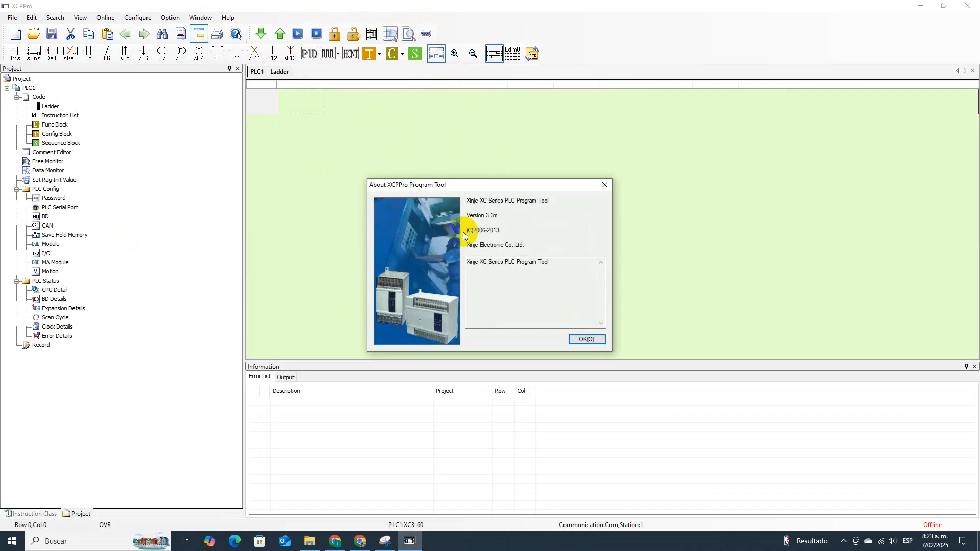Search with the binoculars icon
The height and width of the screenshot is (551, 980).
(162, 34)
